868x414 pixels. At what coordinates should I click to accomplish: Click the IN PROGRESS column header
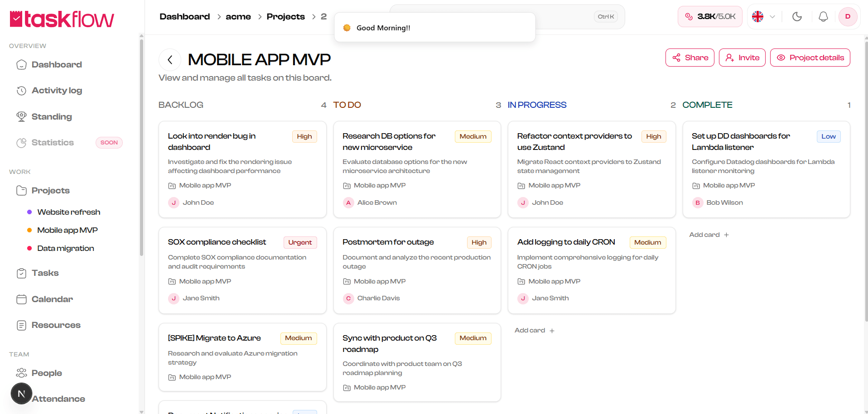tap(537, 105)
